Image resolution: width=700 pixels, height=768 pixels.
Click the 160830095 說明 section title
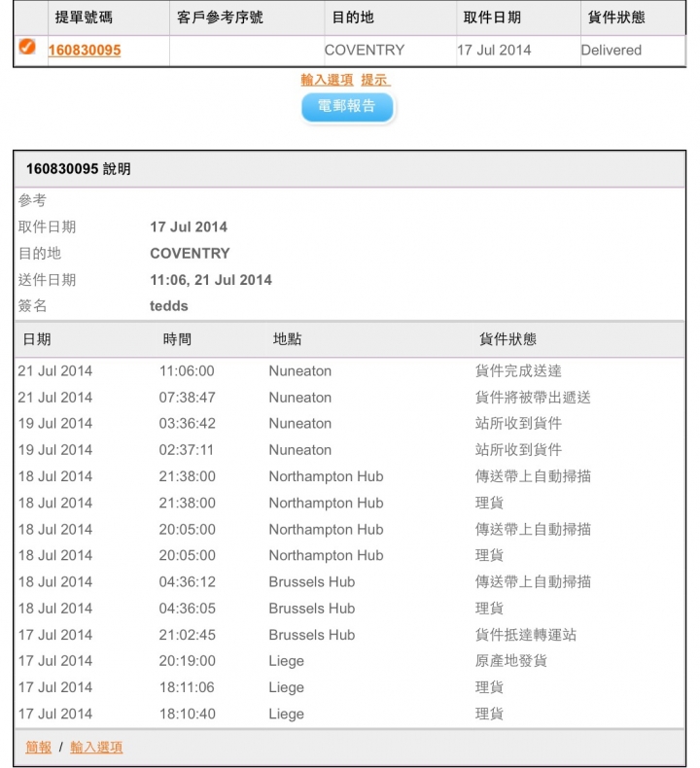79,169
